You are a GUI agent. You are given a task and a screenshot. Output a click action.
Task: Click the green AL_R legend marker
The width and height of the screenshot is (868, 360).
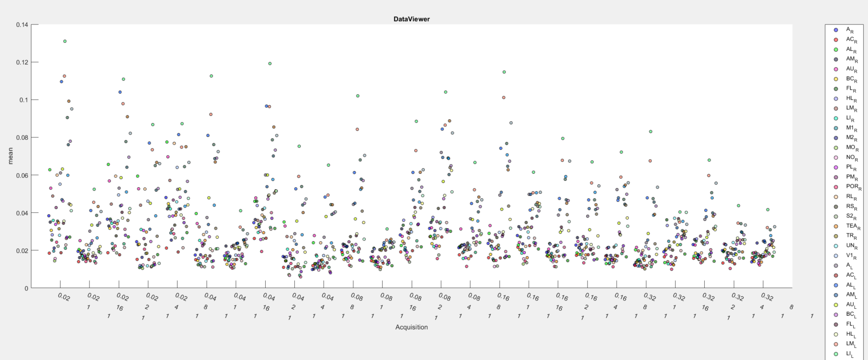coord(836,49)
